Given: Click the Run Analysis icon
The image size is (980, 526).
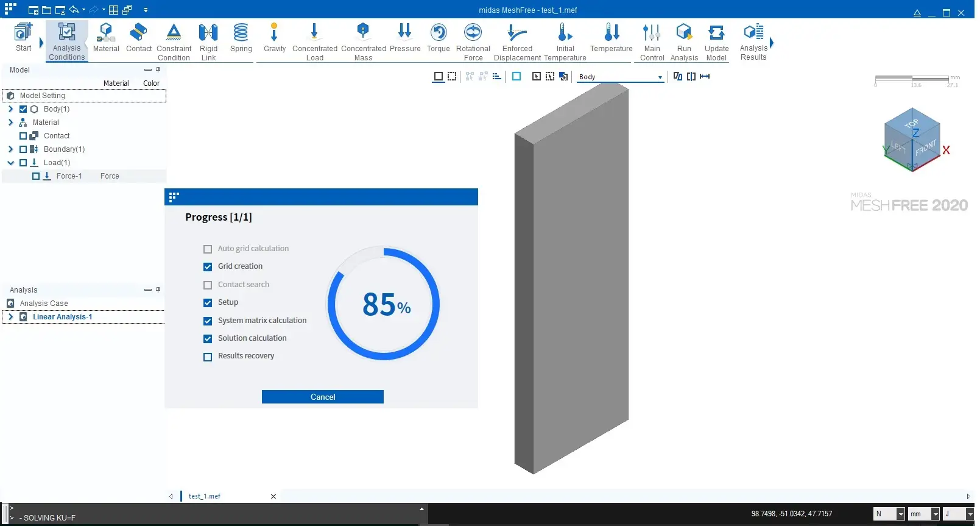Looking at the screenshot, I should (x=684, y=41).
